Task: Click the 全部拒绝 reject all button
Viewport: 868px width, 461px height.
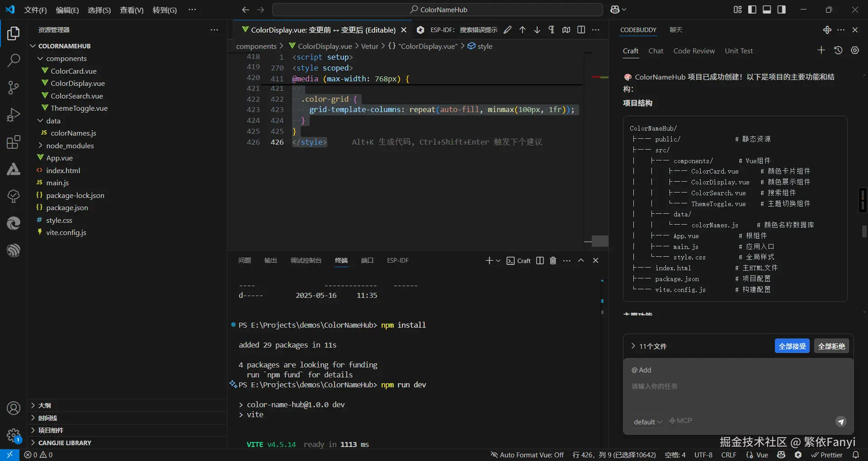Action: 831,346
